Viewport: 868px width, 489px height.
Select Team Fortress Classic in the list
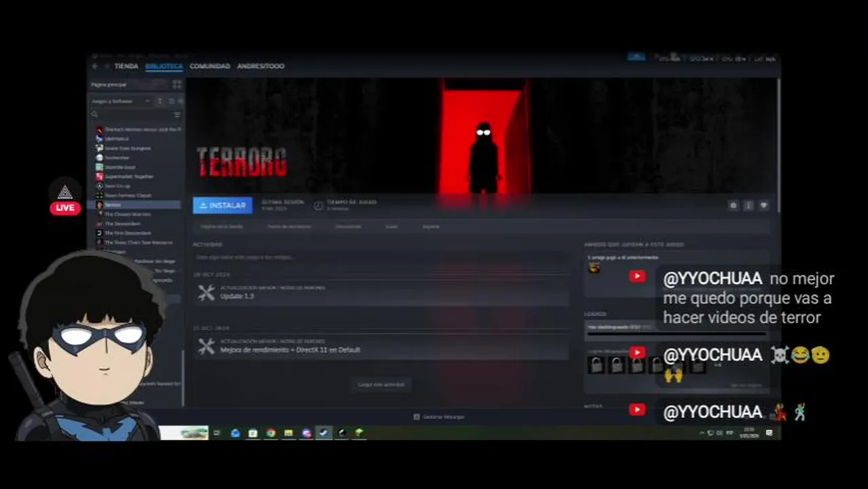coord(128,196)
